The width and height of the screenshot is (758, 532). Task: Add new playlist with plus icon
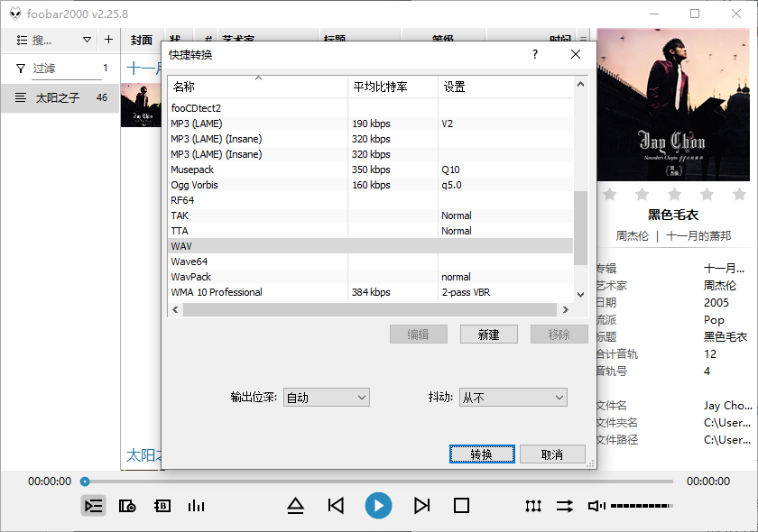109,40
